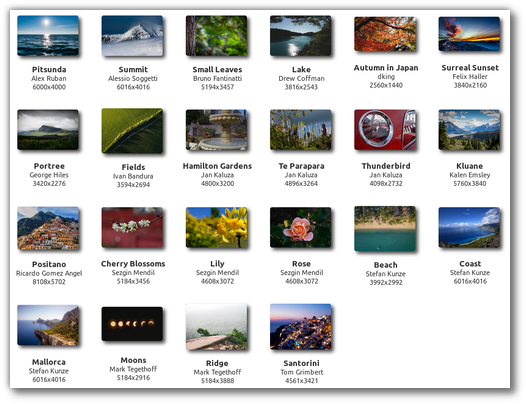
Task: Choose the Summit snowy mountain wallpaper
Action: (132, 36)
